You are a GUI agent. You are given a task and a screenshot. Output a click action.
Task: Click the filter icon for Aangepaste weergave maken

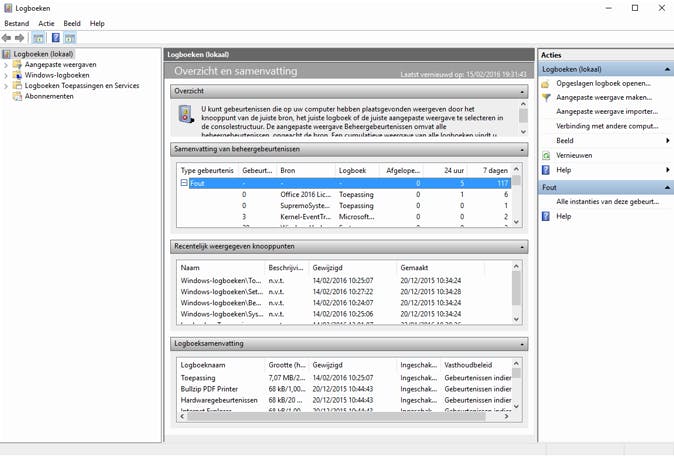[x=546, y=98]
